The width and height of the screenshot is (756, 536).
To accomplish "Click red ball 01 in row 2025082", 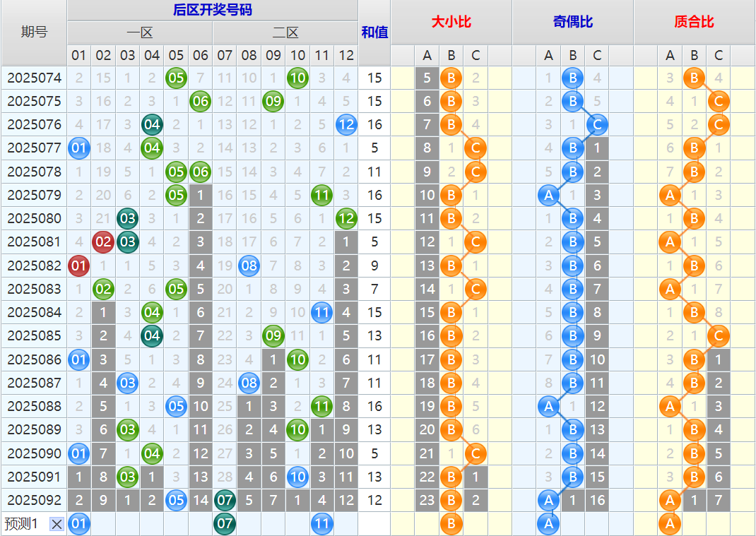I will 79,265.
